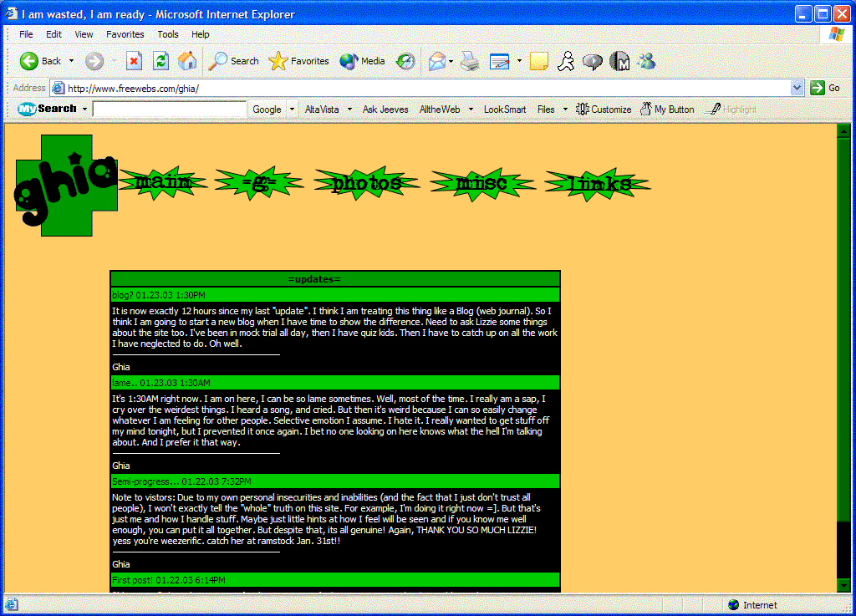Open the Favorites menu

click(125, 33)
